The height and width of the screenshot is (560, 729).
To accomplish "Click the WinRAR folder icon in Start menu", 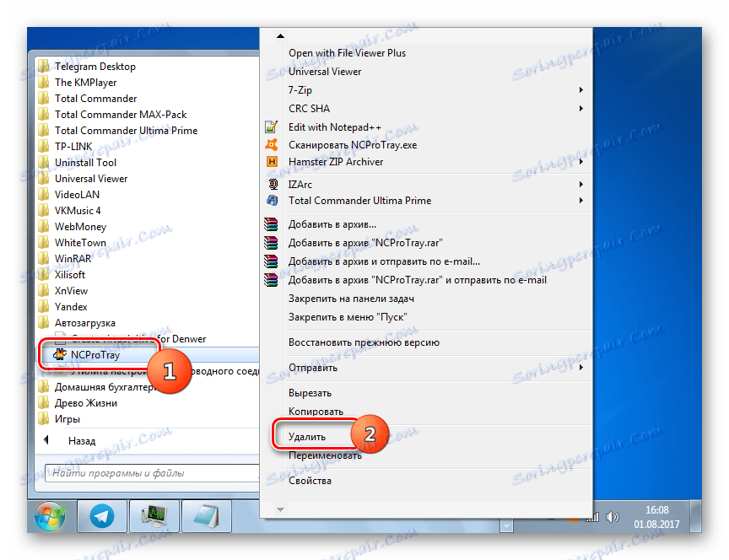I will [x=43, y=258].
